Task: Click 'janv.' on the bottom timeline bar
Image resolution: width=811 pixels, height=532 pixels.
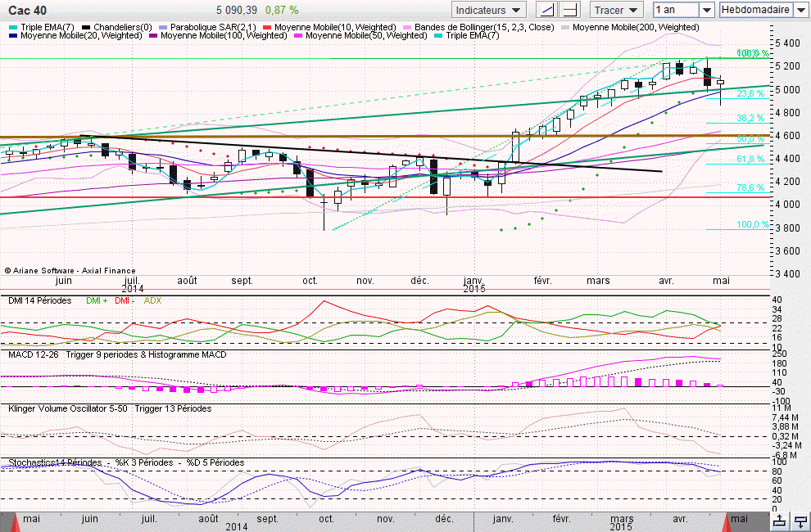Action: coord(503,519)
